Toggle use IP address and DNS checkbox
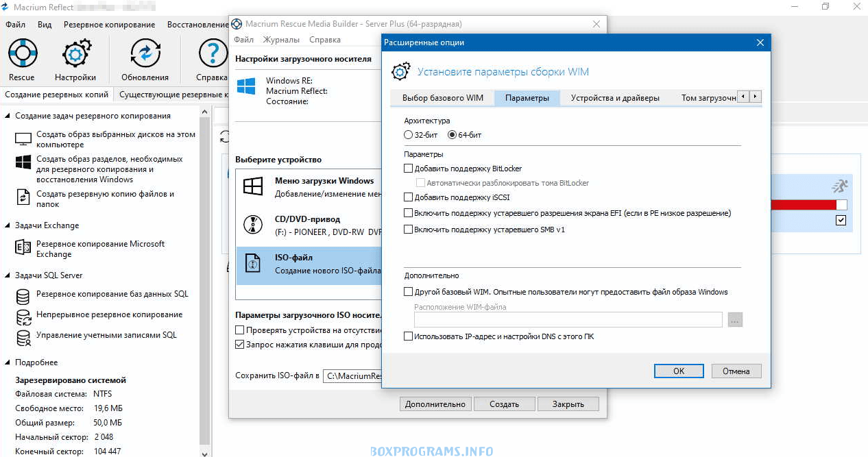This screenshot has width=868, height=457. pyautogui.click(x=409, y=336)
